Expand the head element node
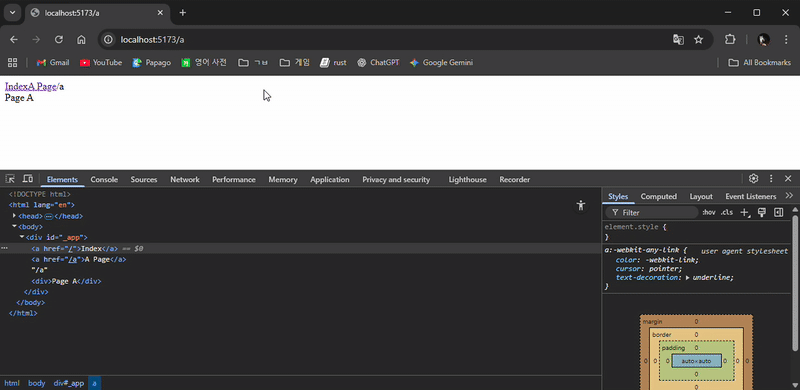 click(x=14, y=216)
